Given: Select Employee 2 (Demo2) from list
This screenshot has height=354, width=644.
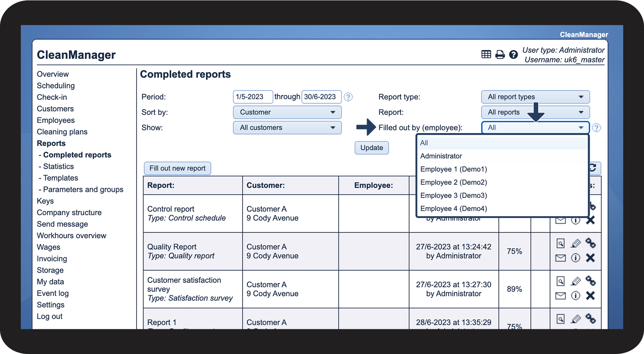Looking at the screenshot, I should (x=453, y=182).
